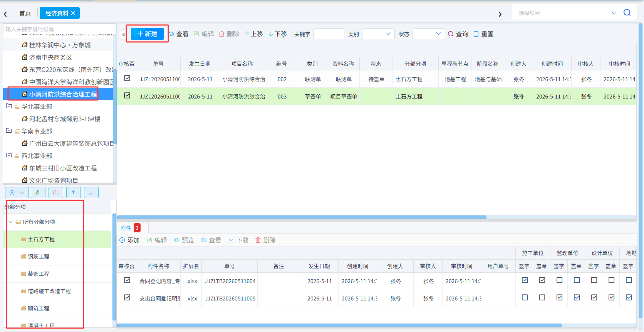Click the 新建 button

click(x=147, y=34)
